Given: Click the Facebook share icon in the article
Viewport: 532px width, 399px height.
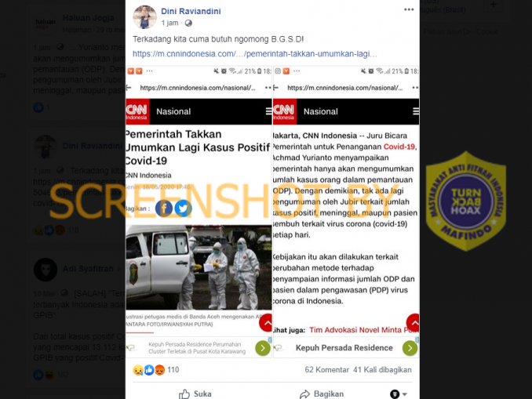Looking at the screenshot, I should pos(164,209).
